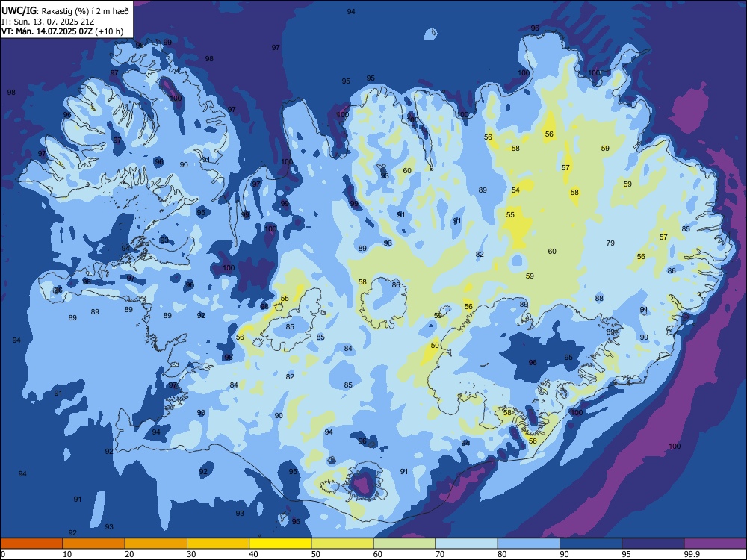This screenshot has height=560, width=747.
Task: Select the map humidity value '54'
Action: [515, 190]
